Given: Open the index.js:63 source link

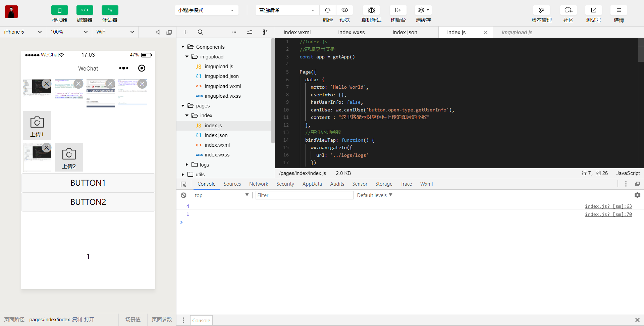Looking at the screenshot, I should pos(608,206).
